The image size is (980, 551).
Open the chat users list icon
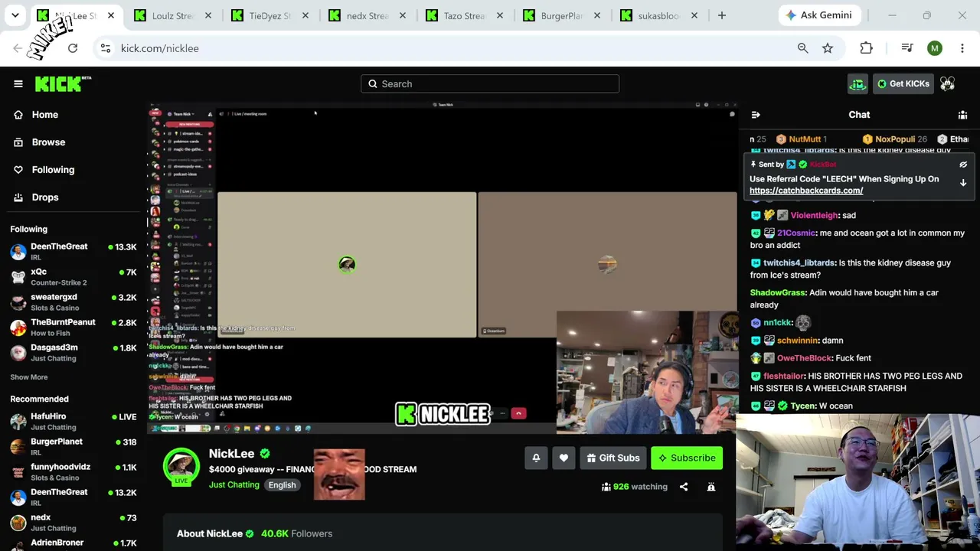[x=962, y=115]
